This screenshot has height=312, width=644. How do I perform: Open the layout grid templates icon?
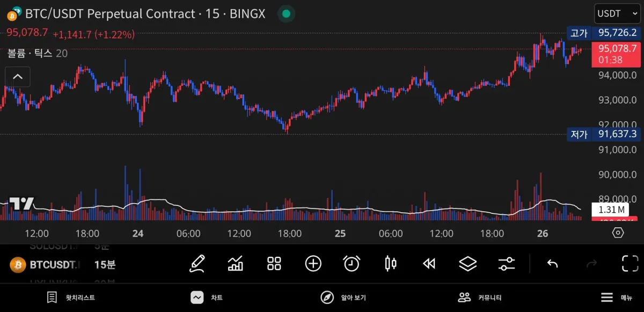[x=274, y=264]
